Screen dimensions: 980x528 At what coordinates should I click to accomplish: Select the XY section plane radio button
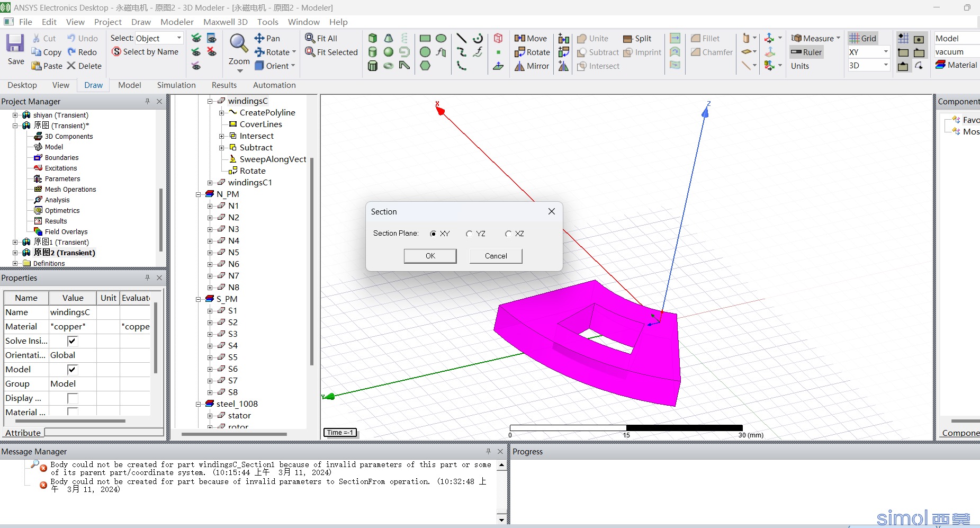tap(433, 234)
